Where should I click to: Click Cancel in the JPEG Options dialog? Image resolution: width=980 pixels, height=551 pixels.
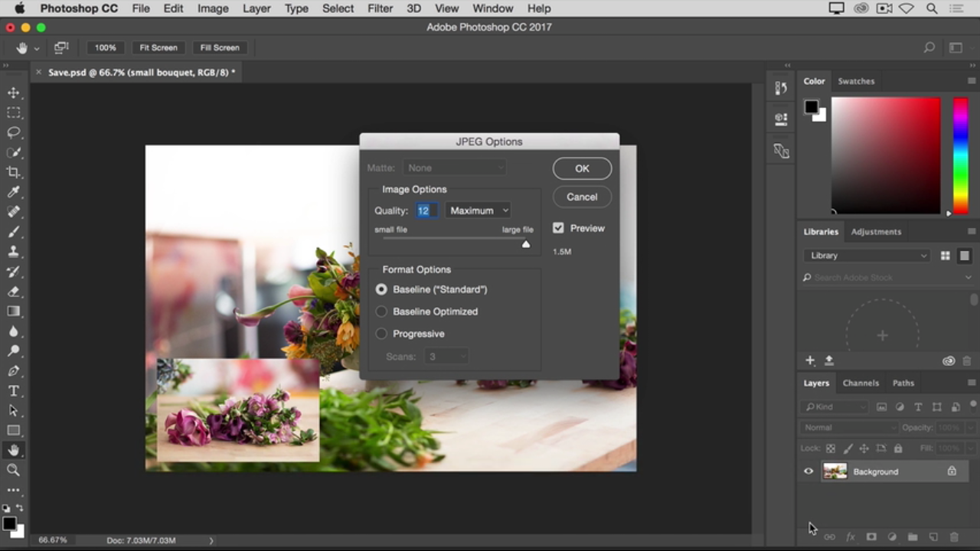582,197
